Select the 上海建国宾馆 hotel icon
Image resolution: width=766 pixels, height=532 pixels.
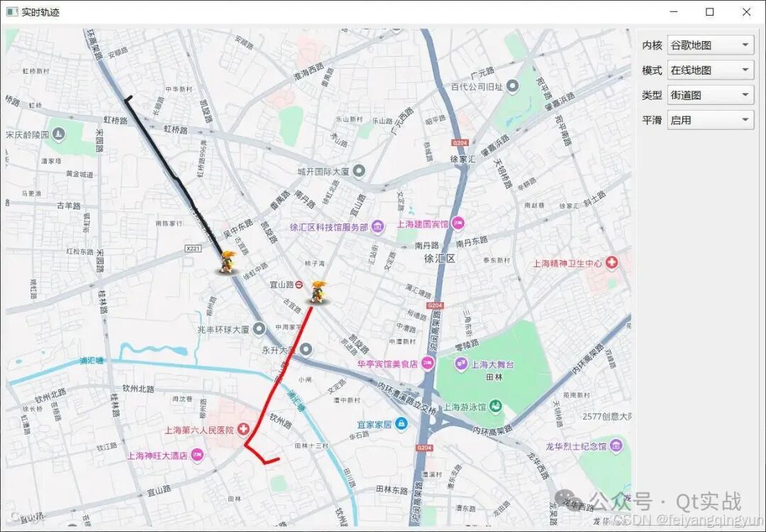click(x=457, y=223)
